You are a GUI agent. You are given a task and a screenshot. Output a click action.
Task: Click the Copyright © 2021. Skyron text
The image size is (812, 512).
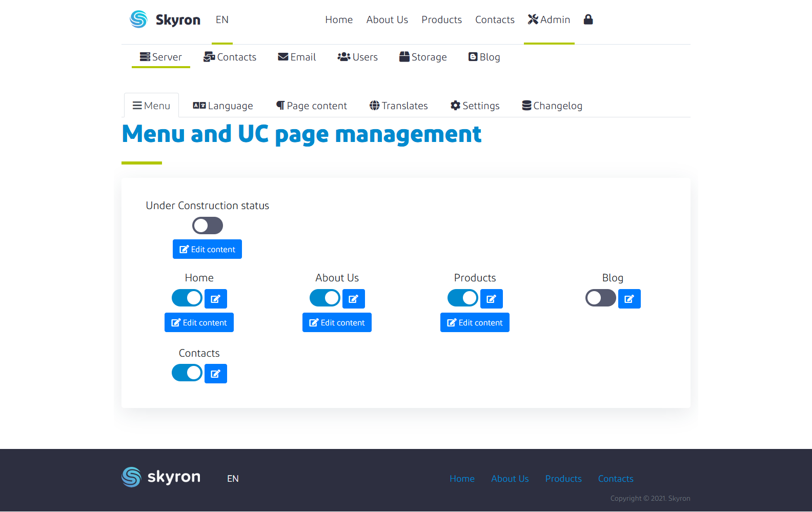click(650, 498)
